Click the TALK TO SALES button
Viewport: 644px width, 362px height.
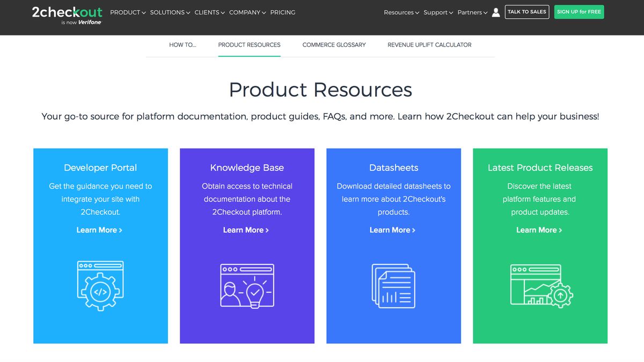[x=526, y=12]
